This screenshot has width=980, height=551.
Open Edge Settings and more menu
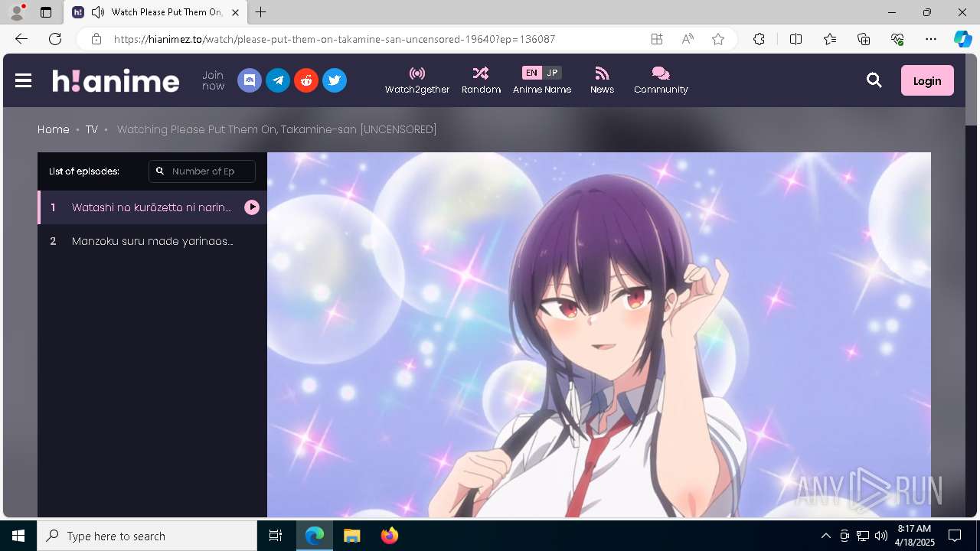[931, 39]
